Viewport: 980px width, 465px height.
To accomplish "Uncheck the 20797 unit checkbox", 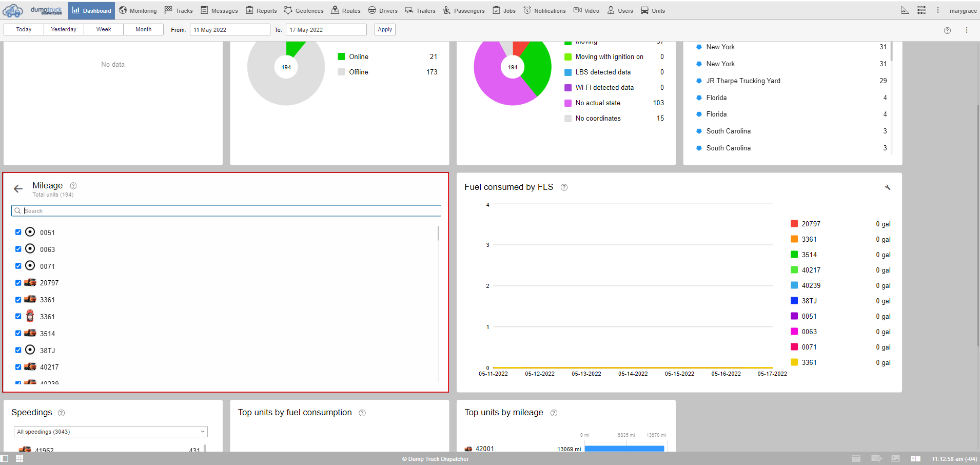I will tap(18, 283).
